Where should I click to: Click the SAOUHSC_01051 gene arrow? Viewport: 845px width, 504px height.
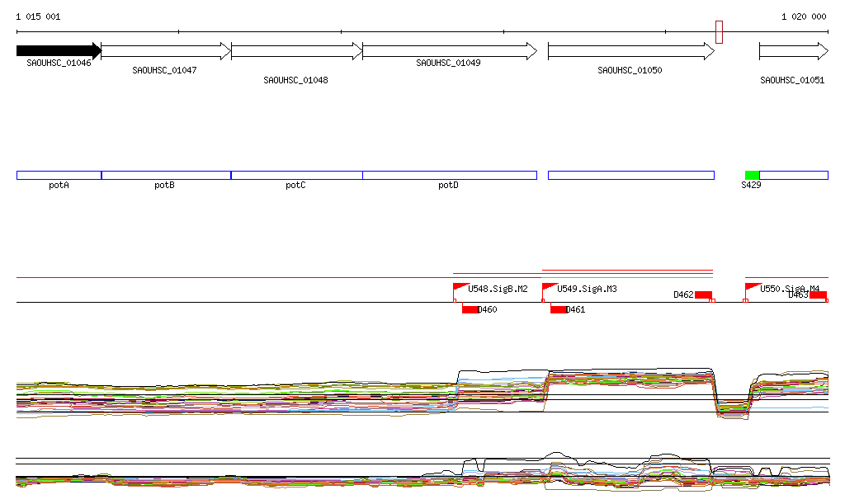(x=793, y=51)
